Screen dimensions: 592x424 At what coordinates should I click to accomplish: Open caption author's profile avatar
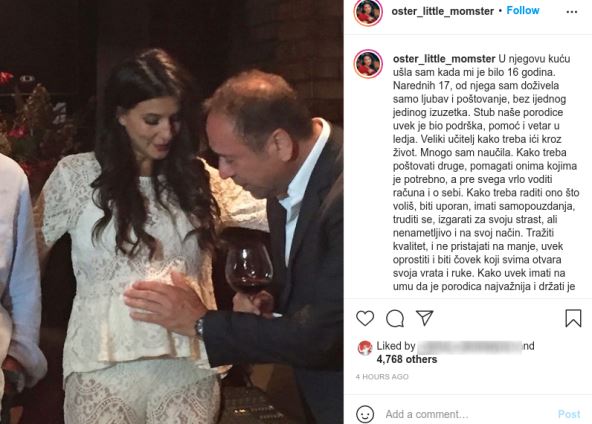[368, 63]
